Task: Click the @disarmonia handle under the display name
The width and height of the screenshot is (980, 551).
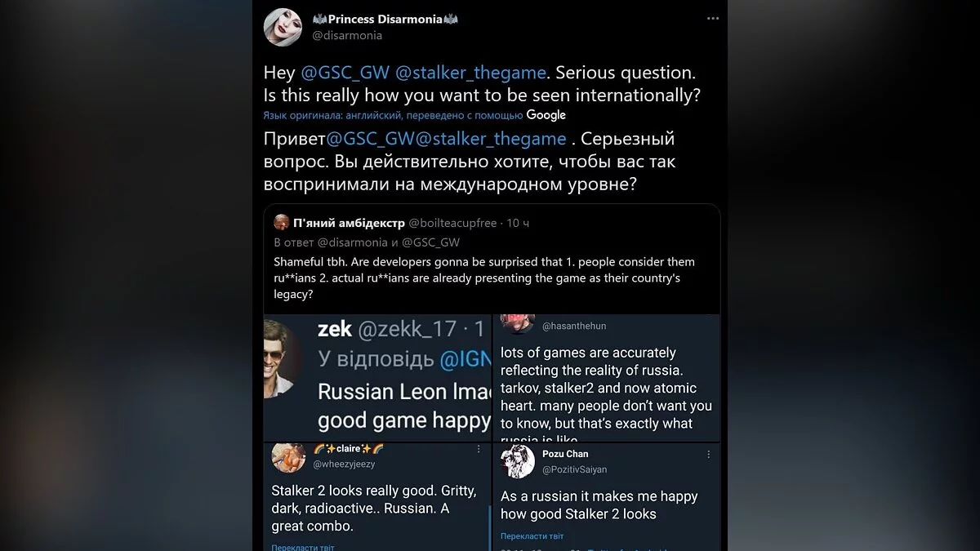Action: 347,36
